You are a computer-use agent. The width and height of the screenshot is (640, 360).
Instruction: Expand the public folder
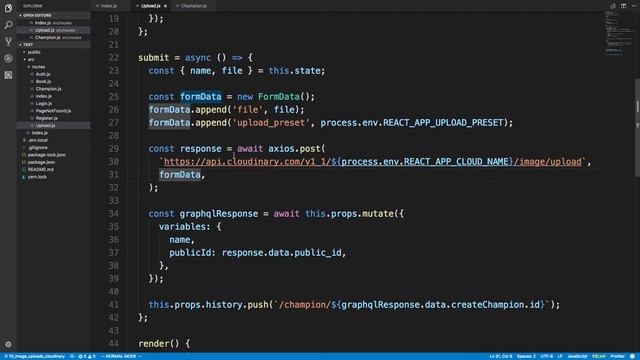[x=33, y=52]
